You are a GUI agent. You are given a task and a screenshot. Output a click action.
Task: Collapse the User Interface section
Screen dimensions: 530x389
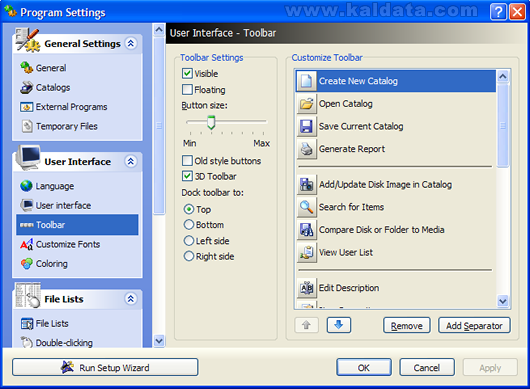coord(131,161)
